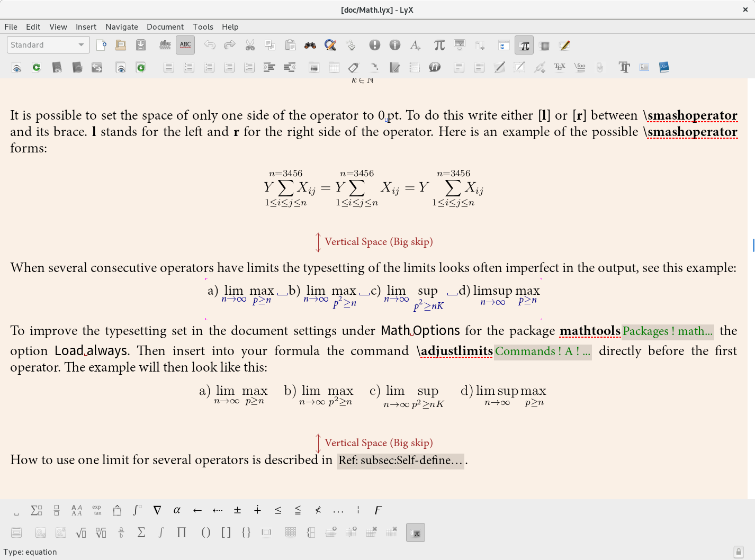This screenshot has height=560, width=755.
Task: Paste from the clipboard icon
Action: point(290,46)
